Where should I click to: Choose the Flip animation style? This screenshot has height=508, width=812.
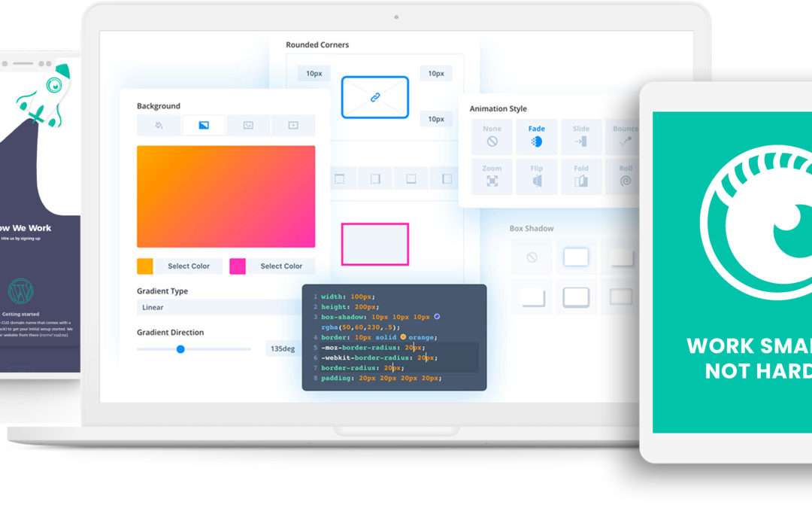click(x=537, y=176)
